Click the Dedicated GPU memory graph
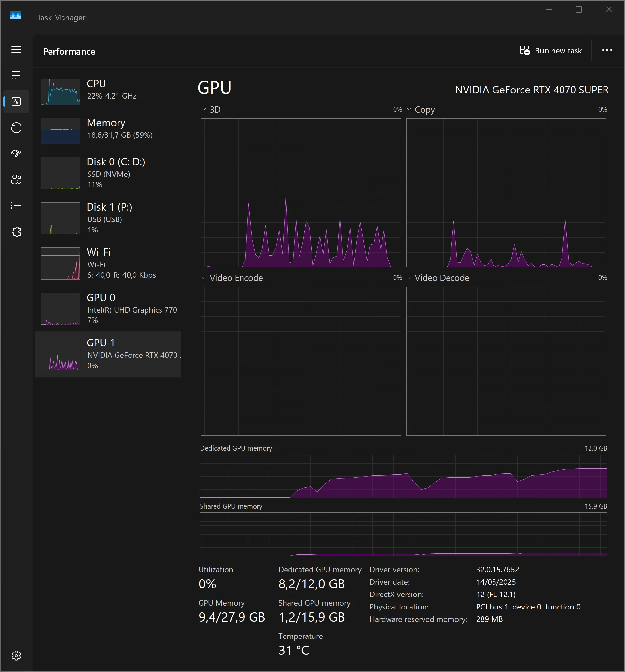625x672 pixels. (403, 476)
